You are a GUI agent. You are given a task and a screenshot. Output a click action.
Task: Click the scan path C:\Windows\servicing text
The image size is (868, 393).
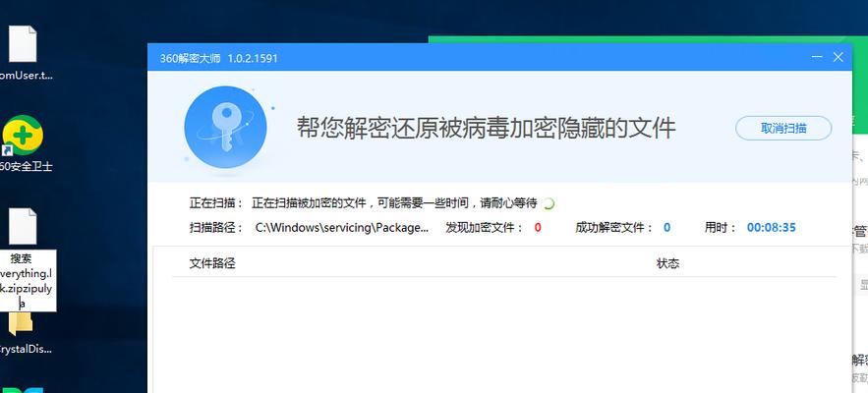(341, 228)
